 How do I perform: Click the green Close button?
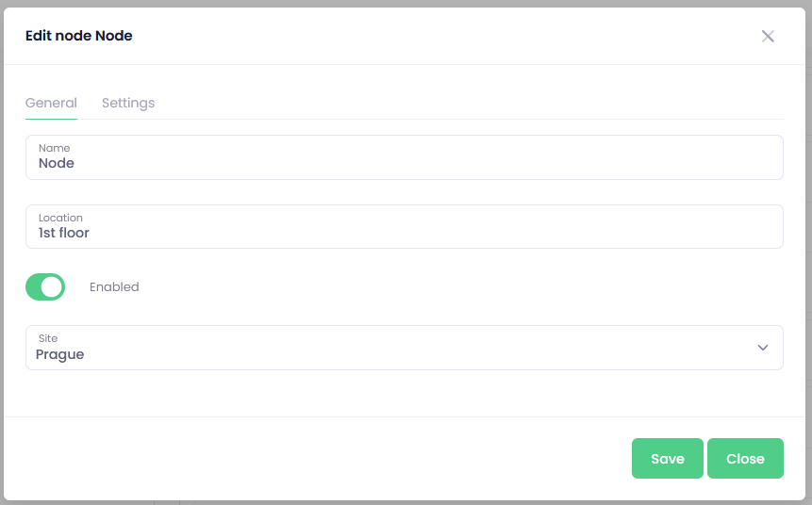click(745, 459)
